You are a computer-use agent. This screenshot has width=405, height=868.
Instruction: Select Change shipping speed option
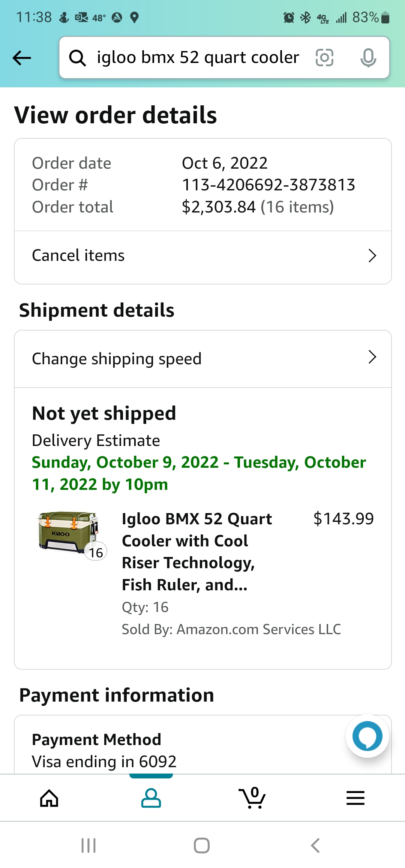pos(117,359)
